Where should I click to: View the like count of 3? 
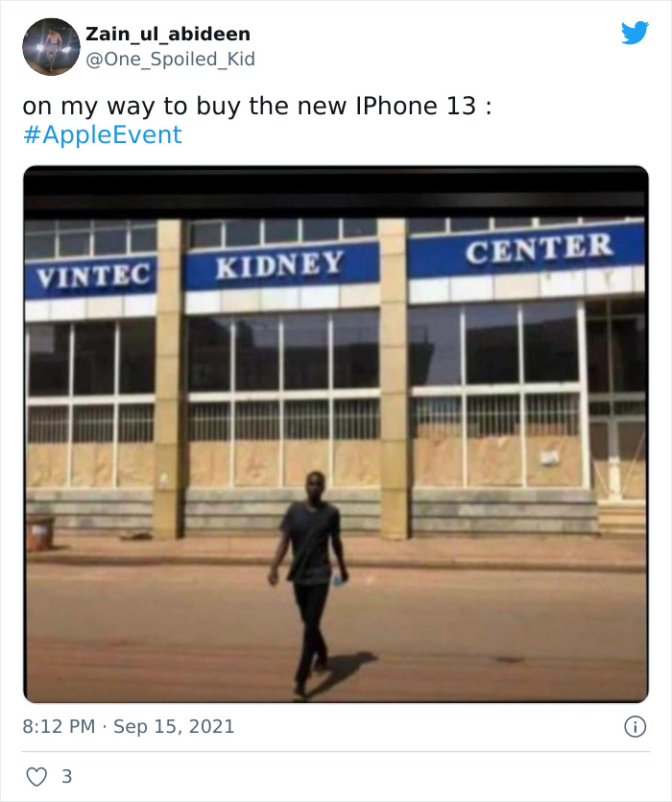tap(67, 776)
